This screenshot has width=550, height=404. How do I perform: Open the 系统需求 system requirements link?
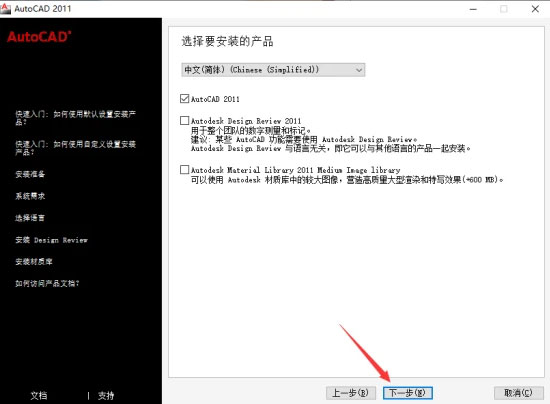(x=30, y=196)
